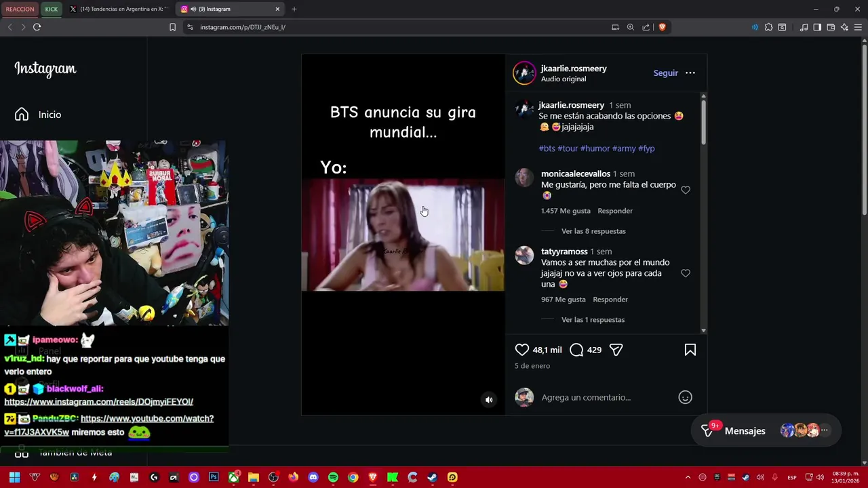Save post with bookmark icon
Screen dimensions: 868x488
coord(690,350)
